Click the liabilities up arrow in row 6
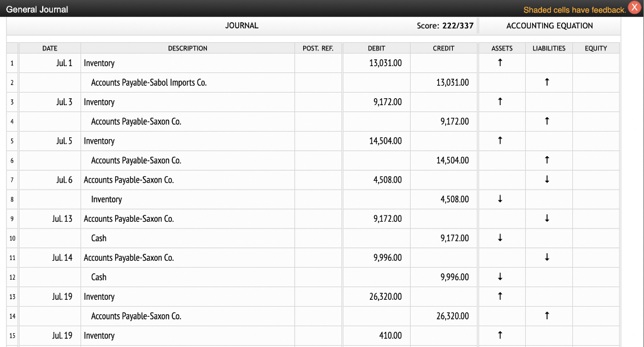Image resolution: width=644 pixels, height=347 pixels. 547,160
